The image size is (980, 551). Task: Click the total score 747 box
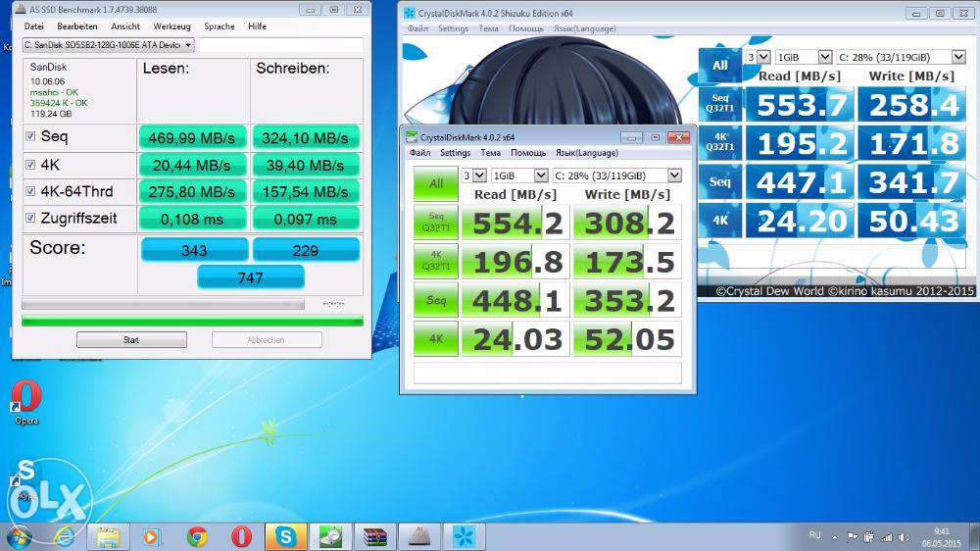click(x=251, y=277)
